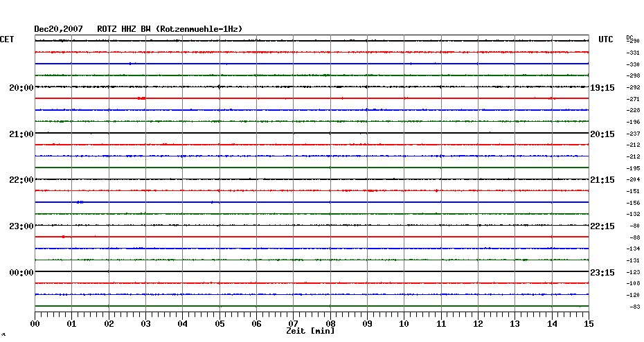Click the 21:00 CET time label
The width and height of the screenshot is (644, 342).
[x=21, y=134]
